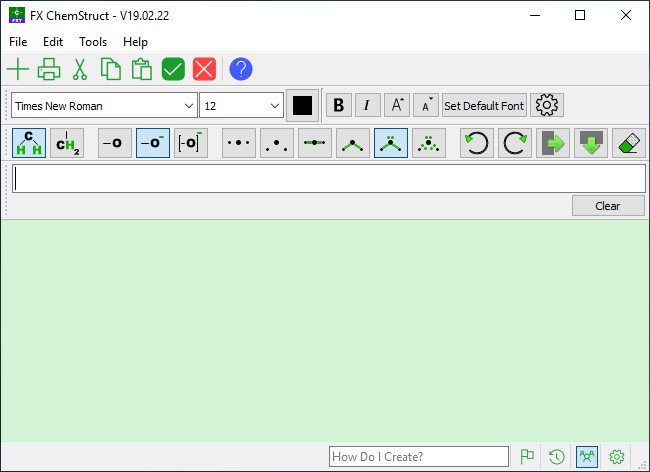Viewport: 650px width, 472px height.
Task: Accept with the green checkmark icon
Action: coord(173,69)
